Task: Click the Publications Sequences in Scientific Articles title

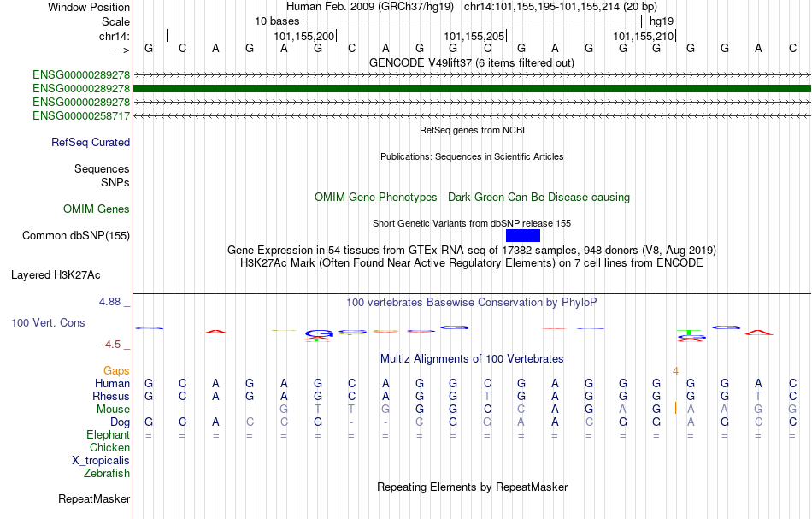Action: pyautogui.click(x=472, y=156)
